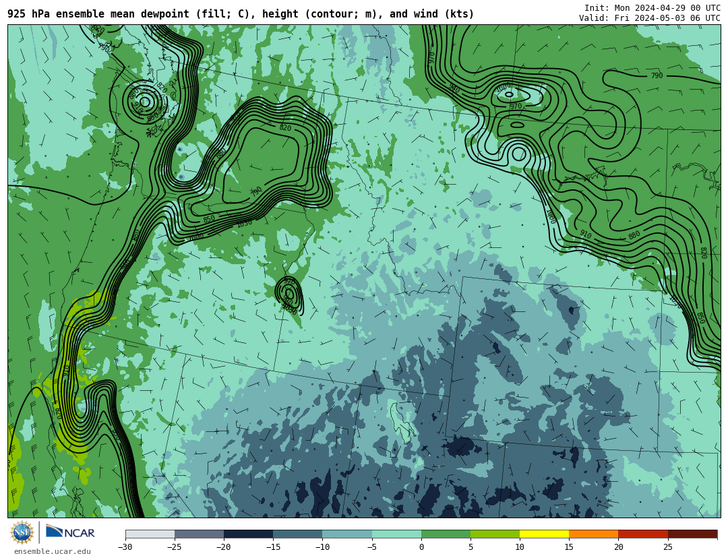Click the 15 to 20 orange swatch

point(594,534)
